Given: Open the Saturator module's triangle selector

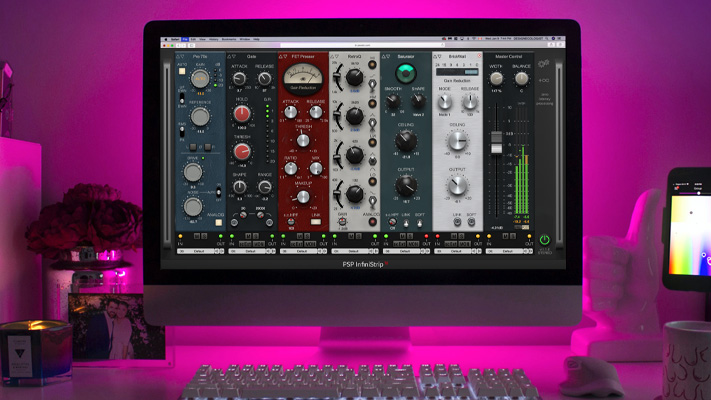Looking at the screenshot, I should coord(386,57).
